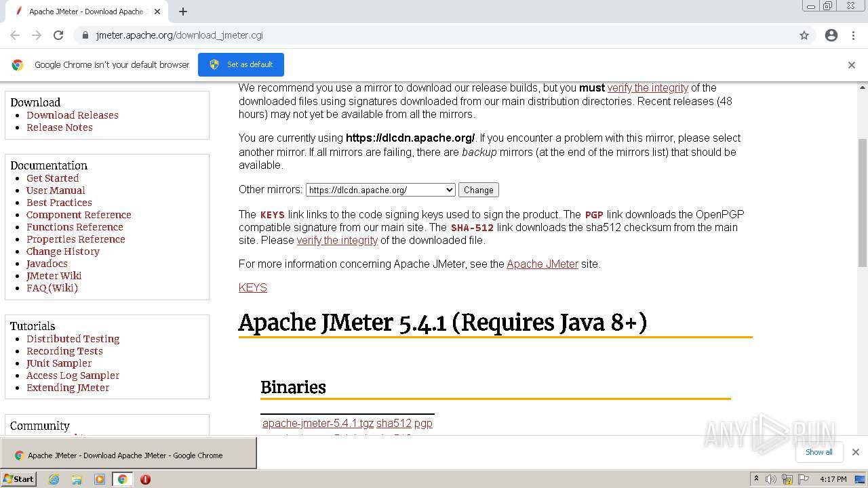Open Component Reference link
The image size is (868, 488).
click(79, 215)
